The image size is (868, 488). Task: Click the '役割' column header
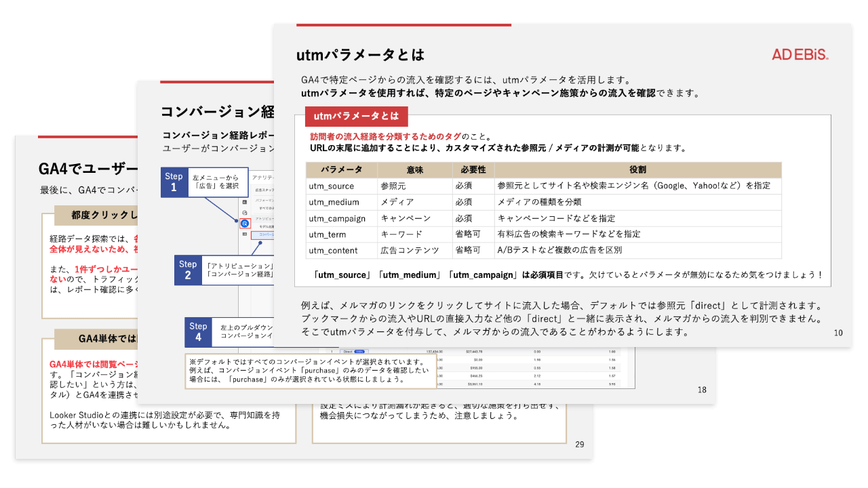point(637,169)
